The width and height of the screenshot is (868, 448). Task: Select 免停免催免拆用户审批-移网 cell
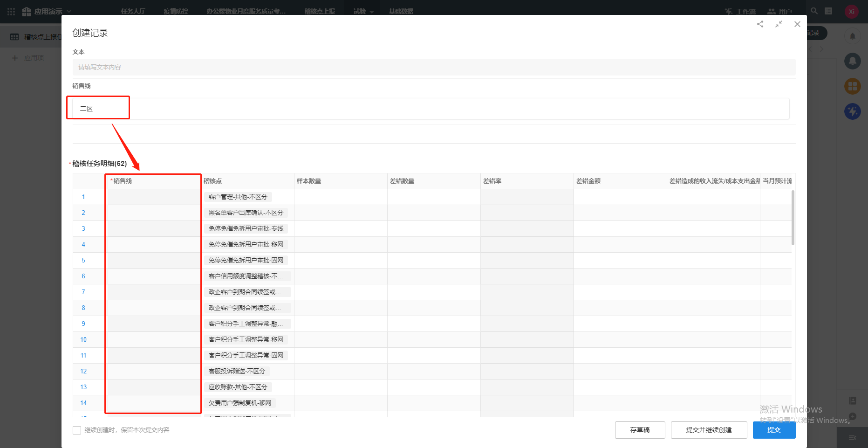click(x=246, y=245)
